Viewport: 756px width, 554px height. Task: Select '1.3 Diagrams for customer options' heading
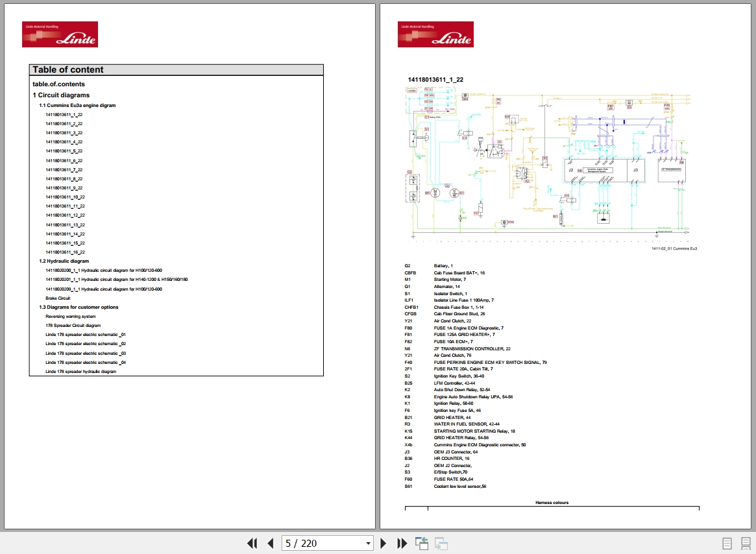point(79,307)
